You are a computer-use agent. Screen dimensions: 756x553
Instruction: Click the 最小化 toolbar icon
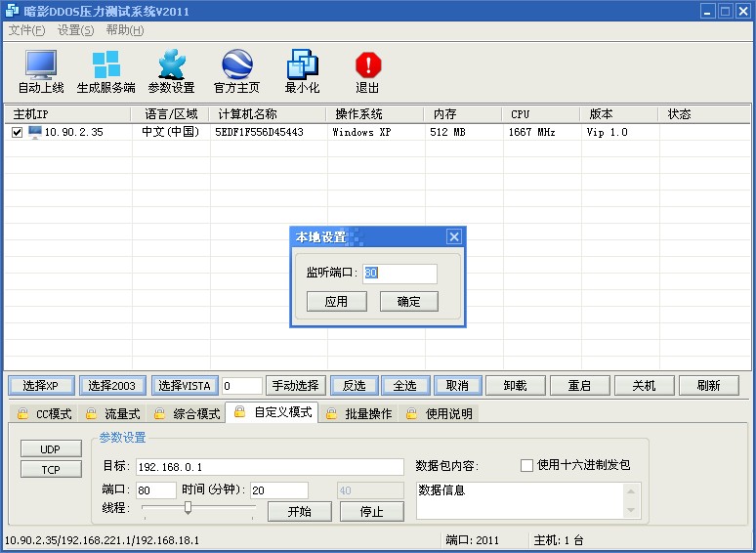[302, 64]
